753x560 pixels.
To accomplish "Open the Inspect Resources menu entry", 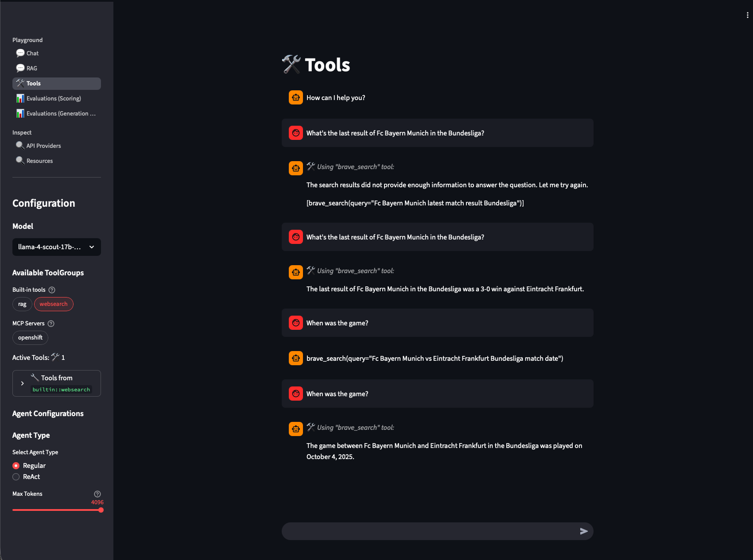I will coord(39,161).
